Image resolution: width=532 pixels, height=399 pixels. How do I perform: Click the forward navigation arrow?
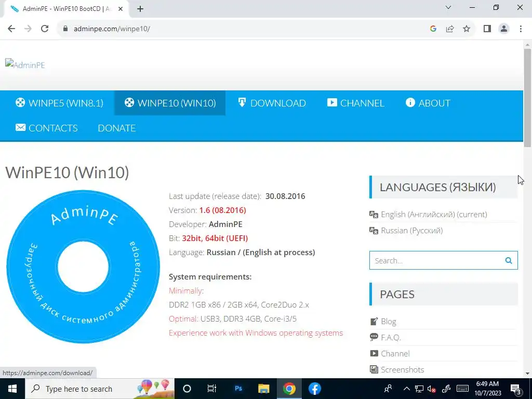(28, 29)
